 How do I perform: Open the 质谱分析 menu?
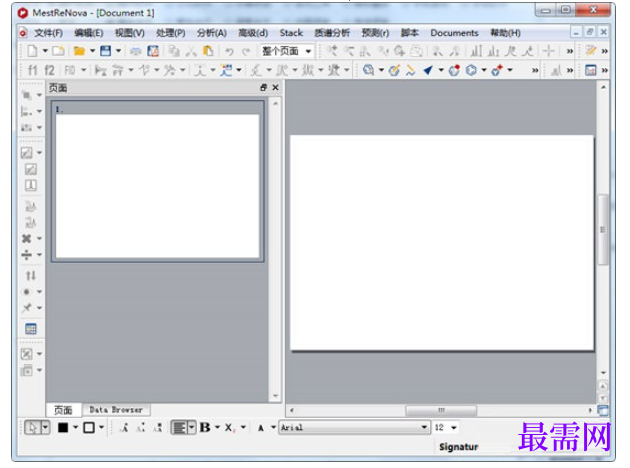point(332,33)
